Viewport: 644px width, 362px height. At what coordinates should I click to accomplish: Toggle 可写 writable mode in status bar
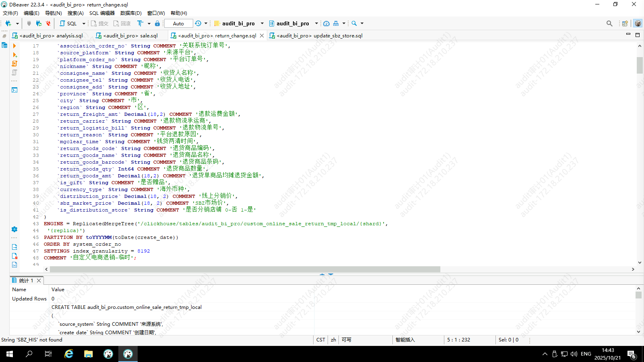[x=346, y=340]
